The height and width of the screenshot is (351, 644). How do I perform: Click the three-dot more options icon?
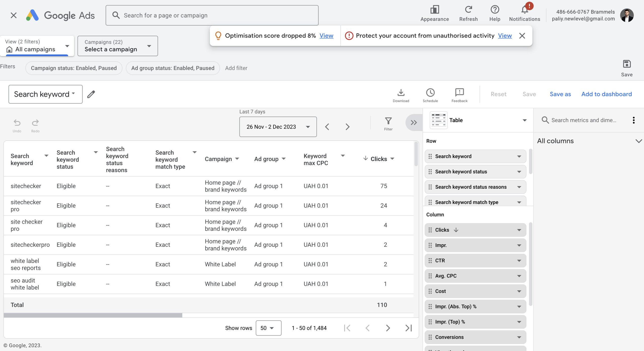633,120
